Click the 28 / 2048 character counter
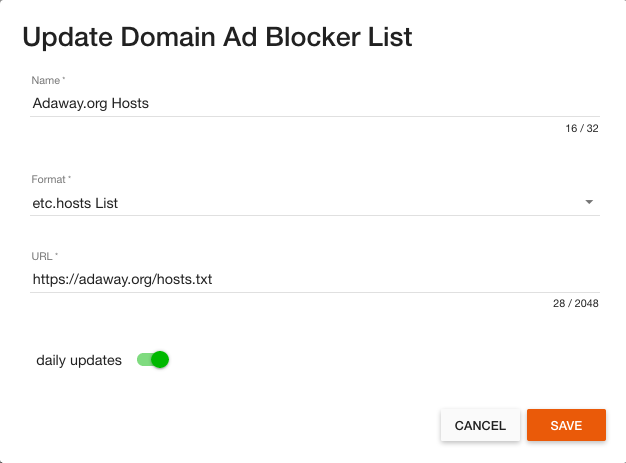The height and width of the screenshot is (463, 626). coord(576,303)
